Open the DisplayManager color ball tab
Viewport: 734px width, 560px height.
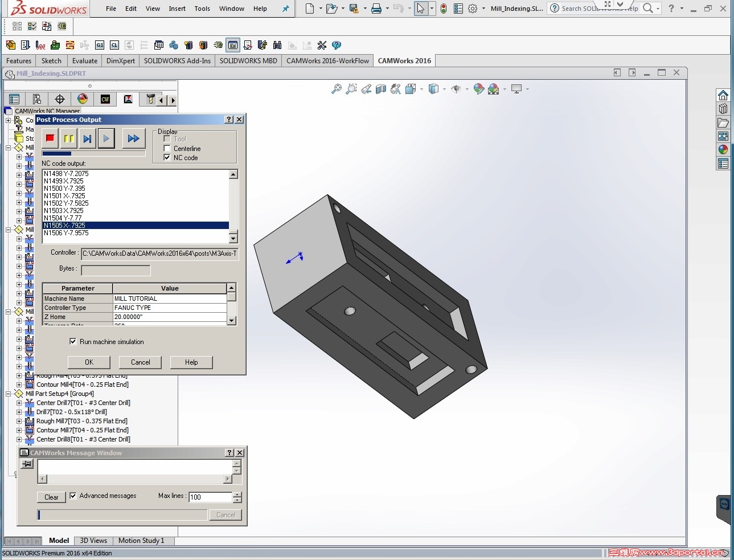83,99
